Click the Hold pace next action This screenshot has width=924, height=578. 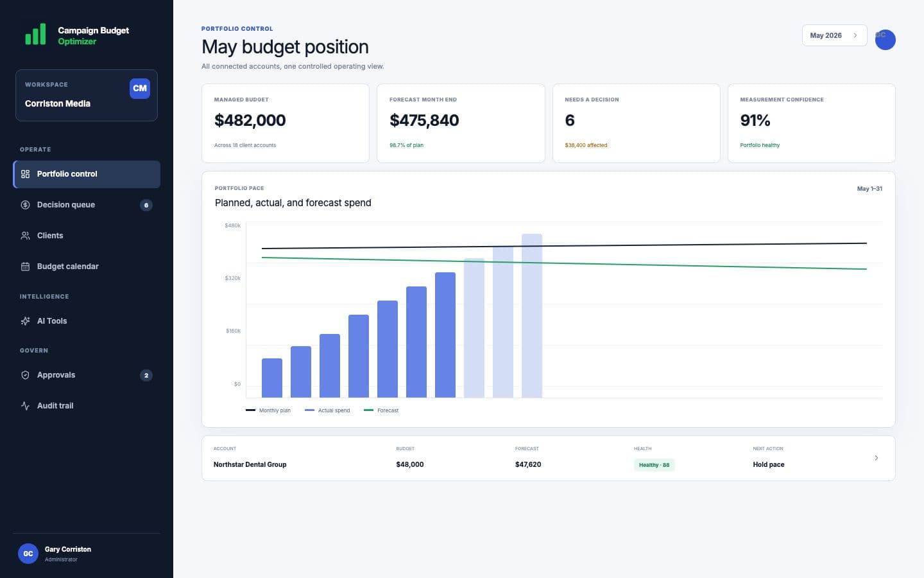(x=769, y=464)
